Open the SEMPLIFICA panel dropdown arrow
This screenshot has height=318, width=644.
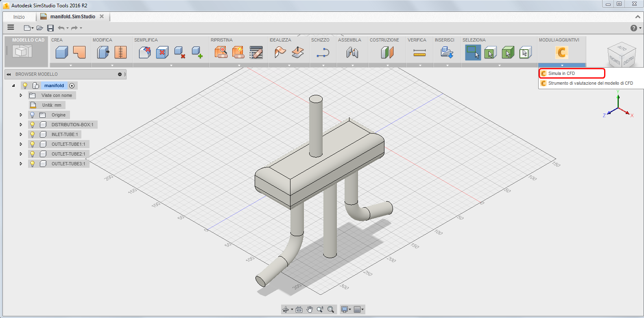point(171,65)
